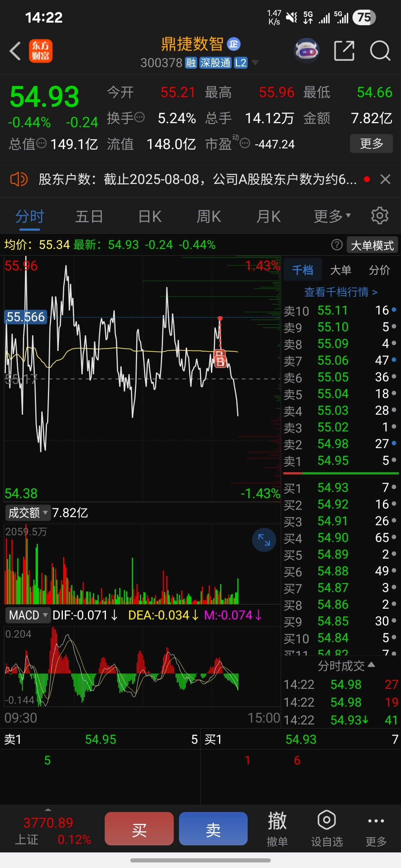Tap the 深股通 badge
Viewport: 401px width, 868px height.
(x=216, y=63)
